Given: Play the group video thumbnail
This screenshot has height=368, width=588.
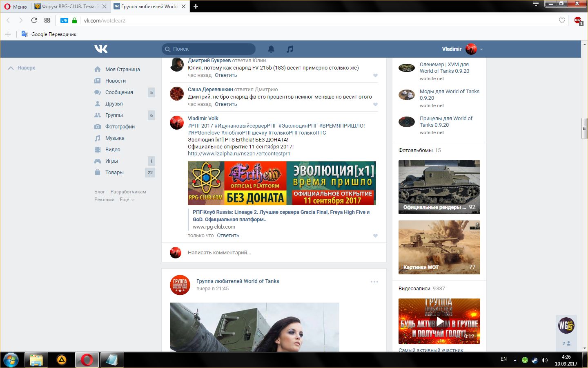Looking at the screenshot, I should pyautogui.click(x=439, y=321).
